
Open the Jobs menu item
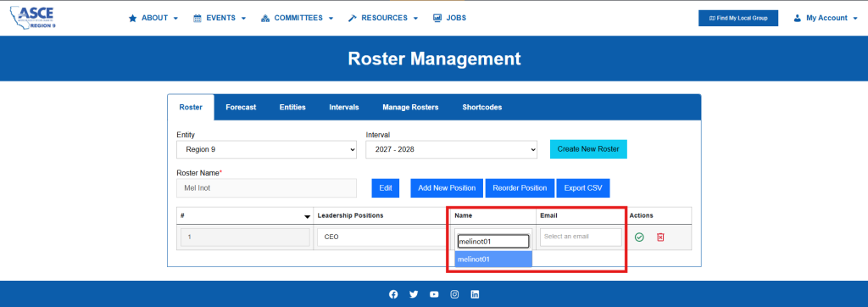coord(449,18)
